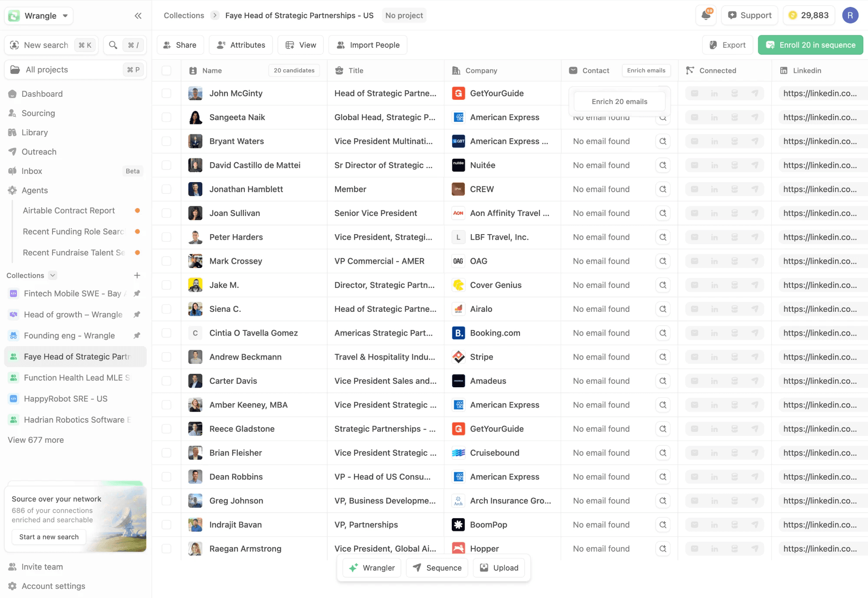Viewport: 868px width, 598px height.
Task: Add a new collection with plus icon
Action: coord(137,275)
